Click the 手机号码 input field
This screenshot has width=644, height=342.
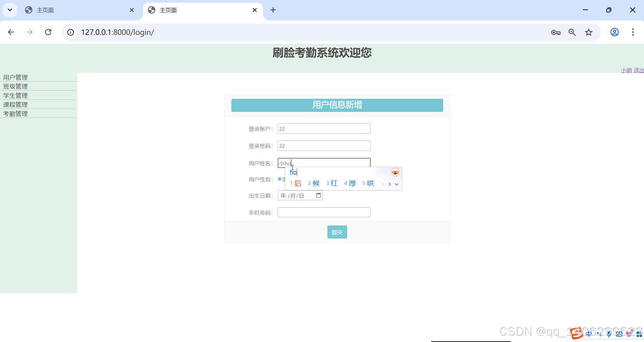(x=323, y=212)
